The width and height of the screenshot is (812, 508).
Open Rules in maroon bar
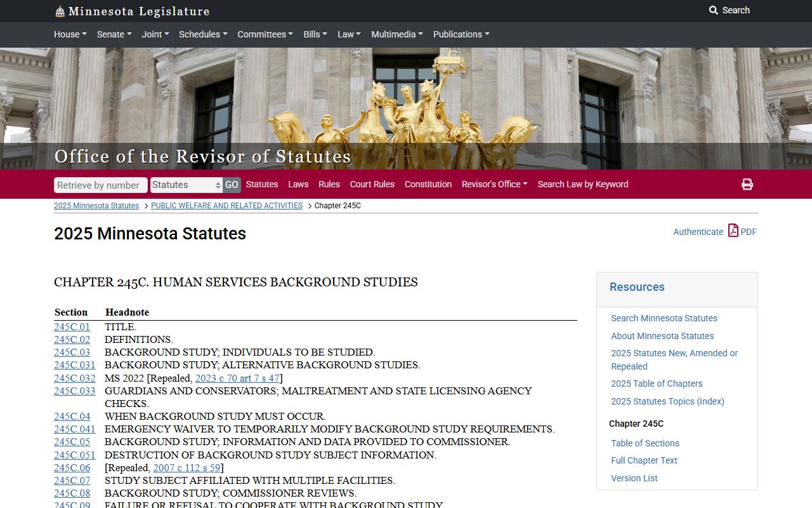click(329, 184)
